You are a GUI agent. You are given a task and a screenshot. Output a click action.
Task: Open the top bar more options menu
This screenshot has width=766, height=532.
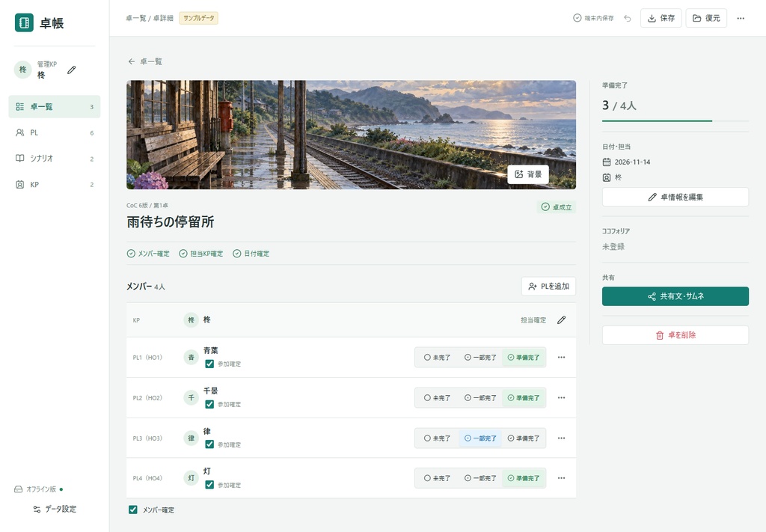pyautogui.click(x=741, y=18)
